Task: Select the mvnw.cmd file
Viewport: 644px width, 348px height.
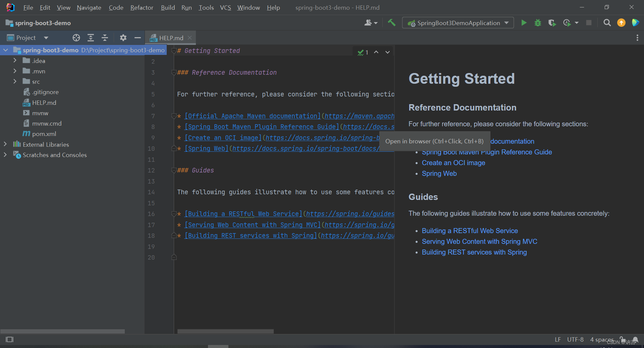Action: [47, 123]
